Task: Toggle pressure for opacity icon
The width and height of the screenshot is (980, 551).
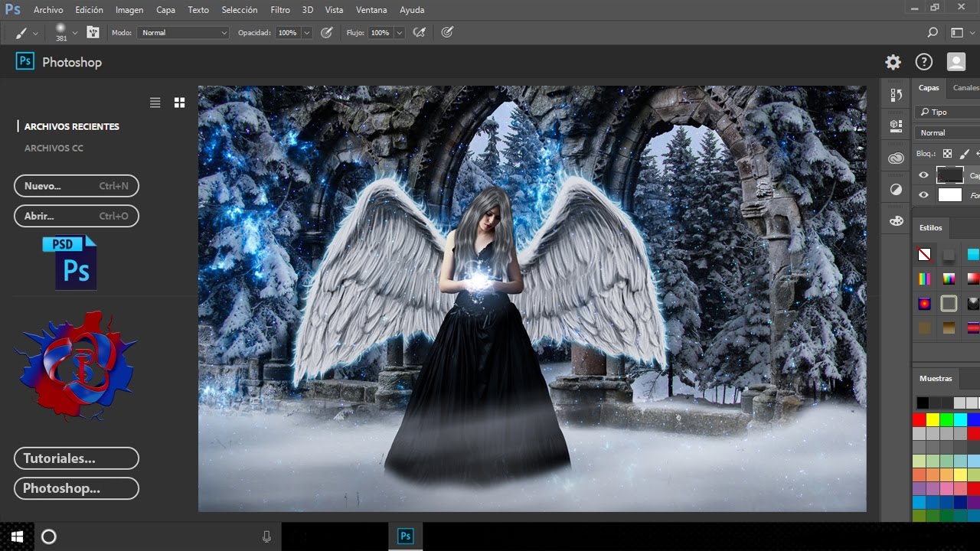Action: [x=327, y=33]
